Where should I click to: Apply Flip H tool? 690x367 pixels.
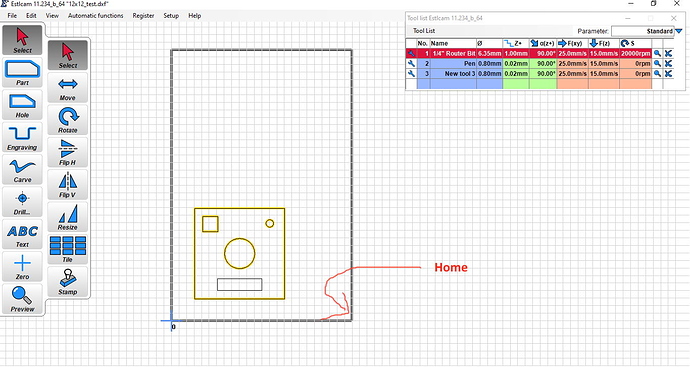click(68, 152)
